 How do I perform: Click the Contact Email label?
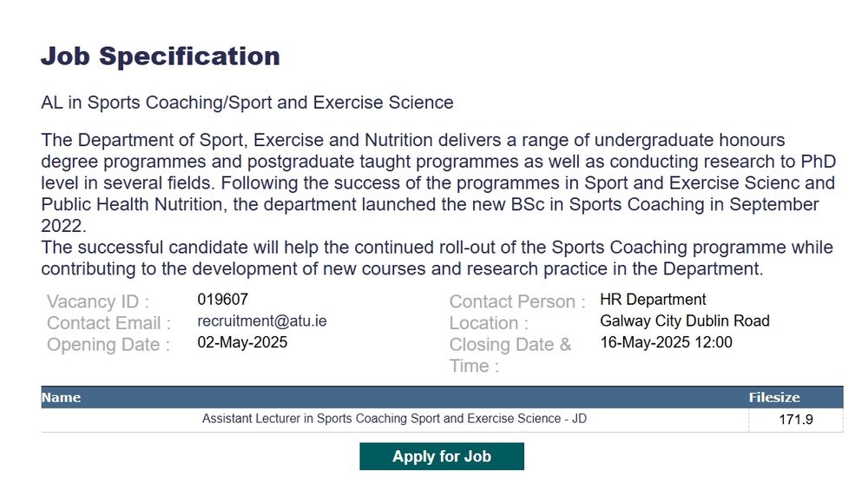click(x=109, y=323)
